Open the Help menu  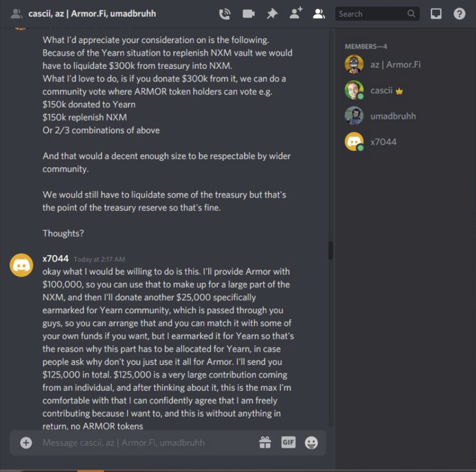pos(459,14)
